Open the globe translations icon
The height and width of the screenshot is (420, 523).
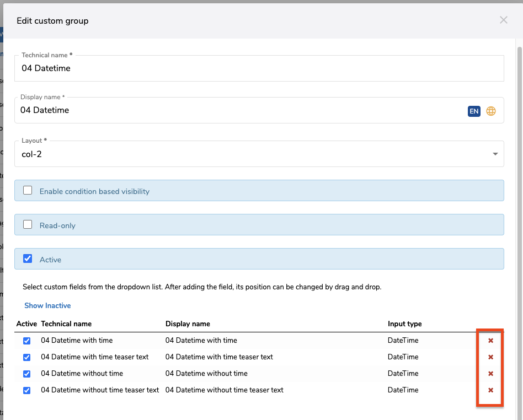click(491, 111)
